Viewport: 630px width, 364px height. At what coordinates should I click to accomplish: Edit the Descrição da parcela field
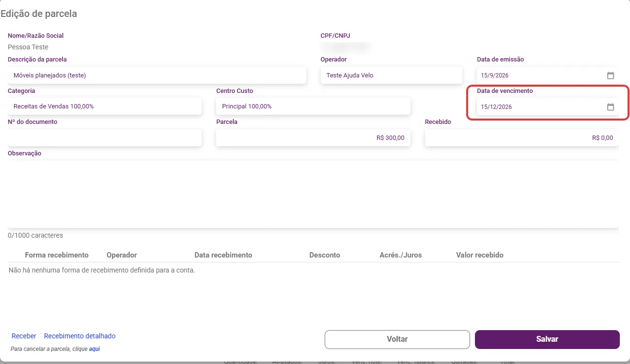(157, 75)
